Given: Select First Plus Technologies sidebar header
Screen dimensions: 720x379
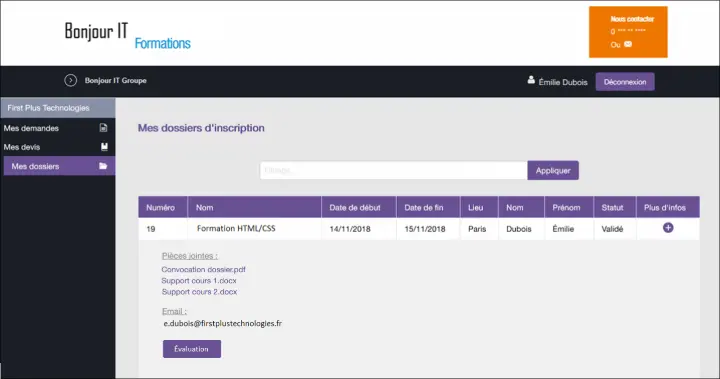Looking at the screenshot, I should [58, 108].
